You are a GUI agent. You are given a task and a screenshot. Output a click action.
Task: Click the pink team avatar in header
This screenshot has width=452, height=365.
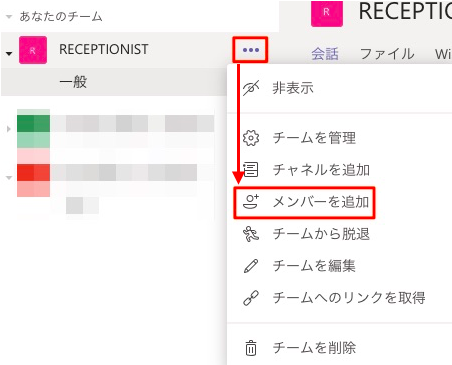[x=327, y=13]
